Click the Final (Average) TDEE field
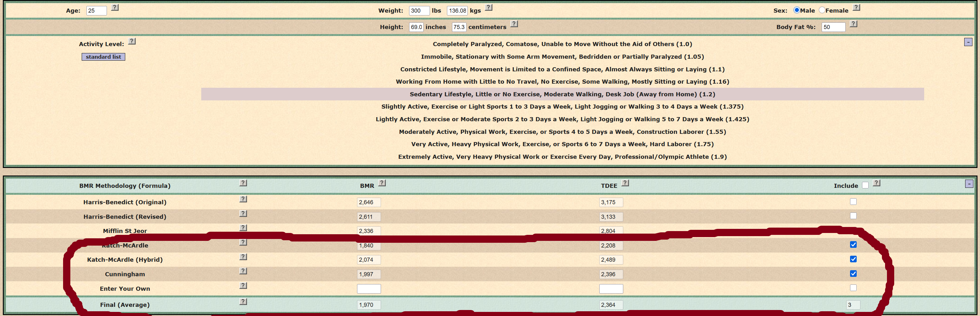 click(x=611, y=305)
